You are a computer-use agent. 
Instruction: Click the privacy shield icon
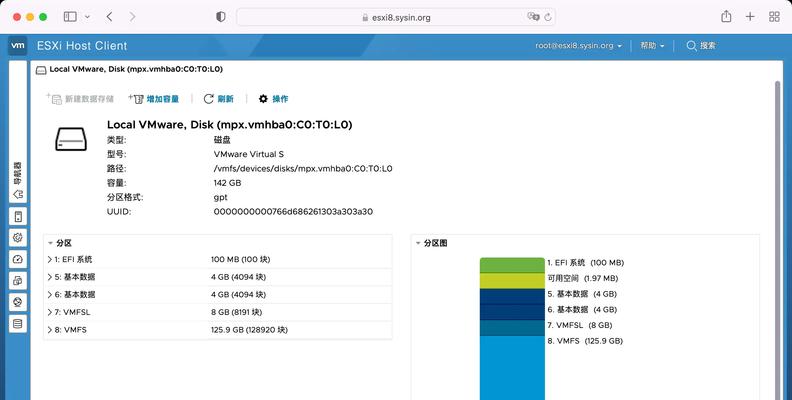point(221,17)
